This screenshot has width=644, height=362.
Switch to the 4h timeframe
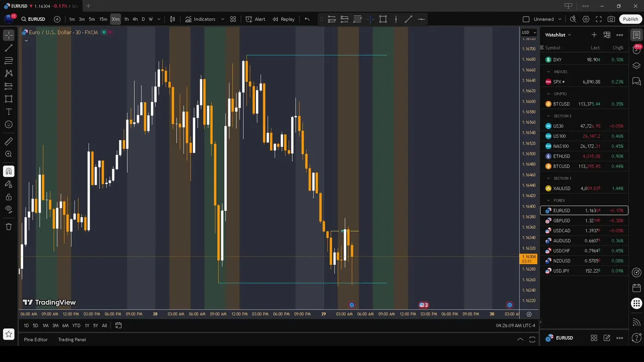(135, 19)
